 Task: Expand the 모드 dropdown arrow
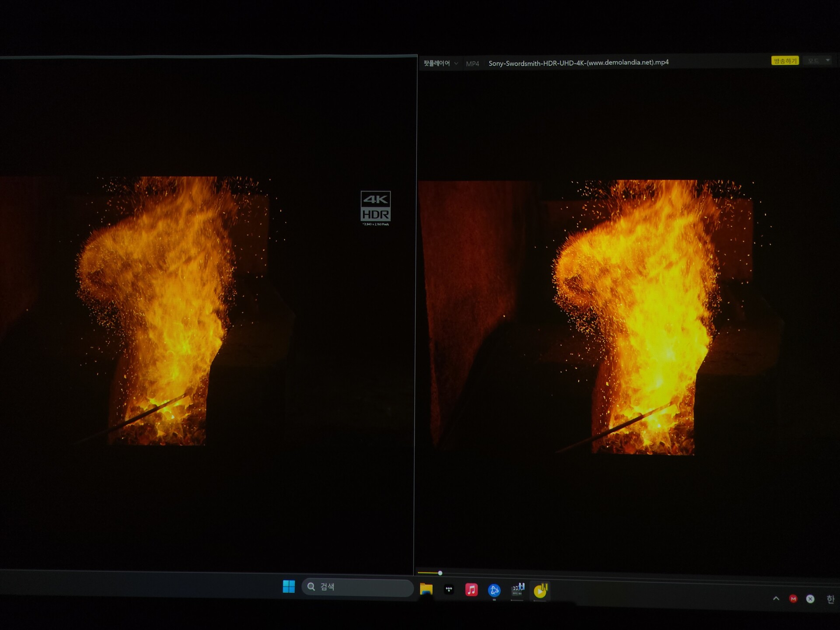click(x=828, y=60)
